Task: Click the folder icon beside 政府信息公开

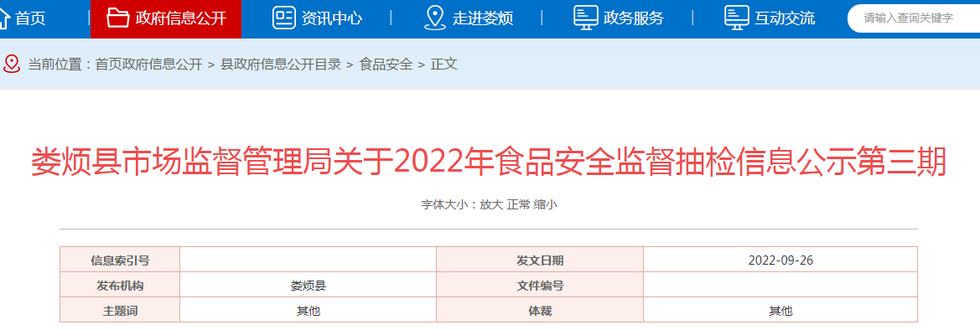Action: click(x=118, y=18)
